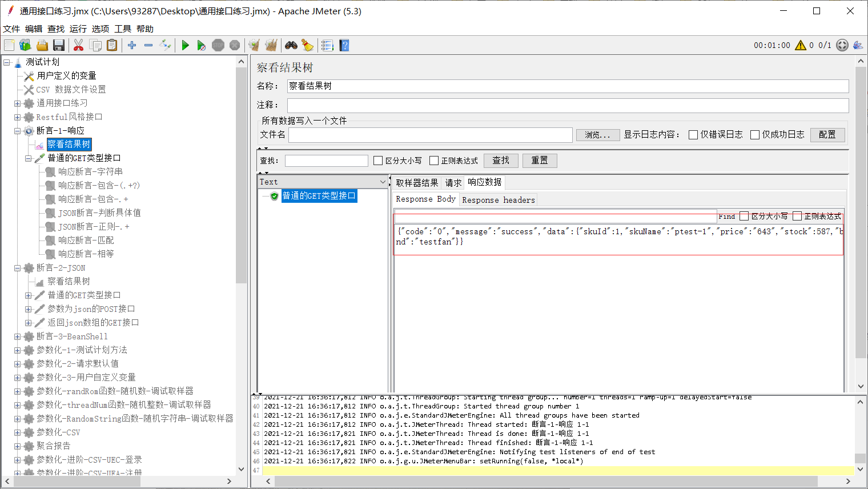Expand 参数为json的POST接口 node
This screenshot has height=489, width=868.
(x=29, y=309)
